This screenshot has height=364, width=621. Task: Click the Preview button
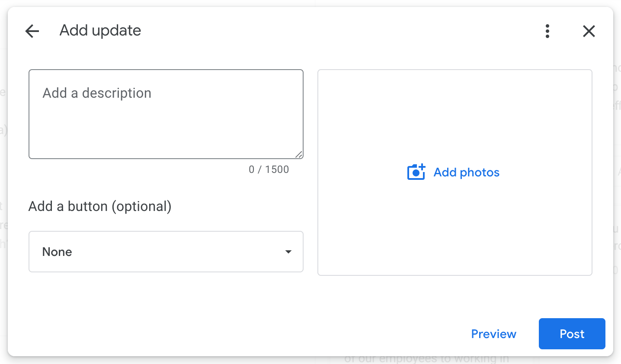tap(493, 334)
